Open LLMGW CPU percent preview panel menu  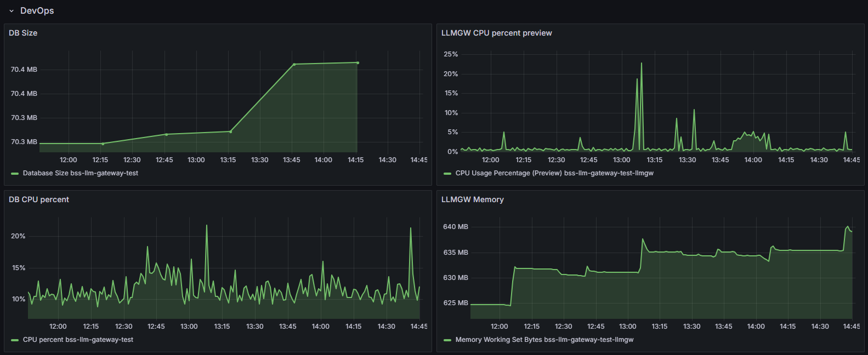[496, 33]
